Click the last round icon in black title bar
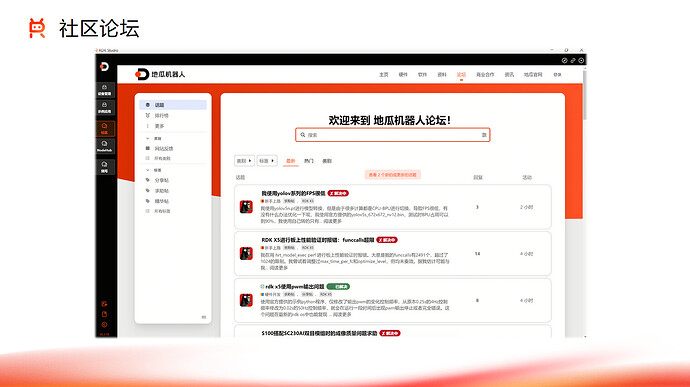Screen dimensions: 690x387 [581, 60]
